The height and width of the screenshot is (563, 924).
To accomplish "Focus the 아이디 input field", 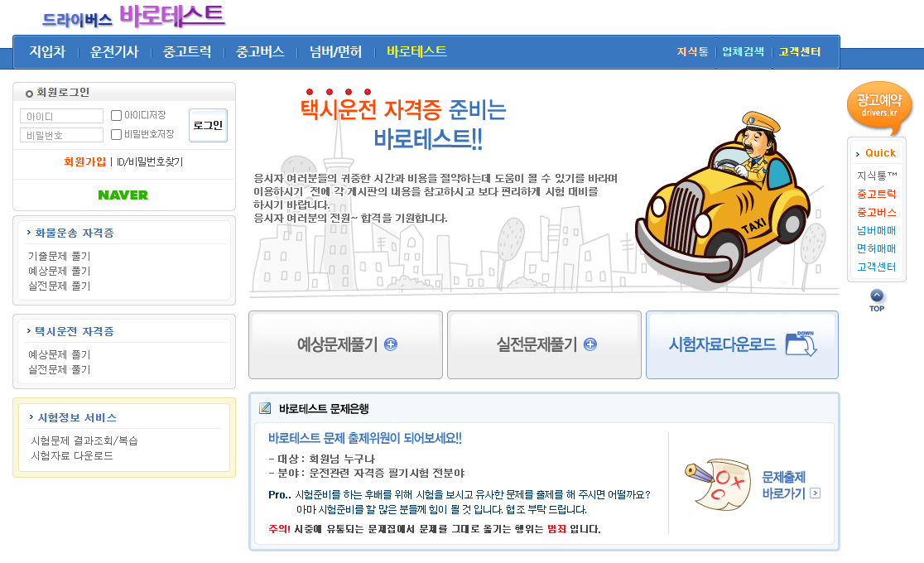I will point(61,116).
